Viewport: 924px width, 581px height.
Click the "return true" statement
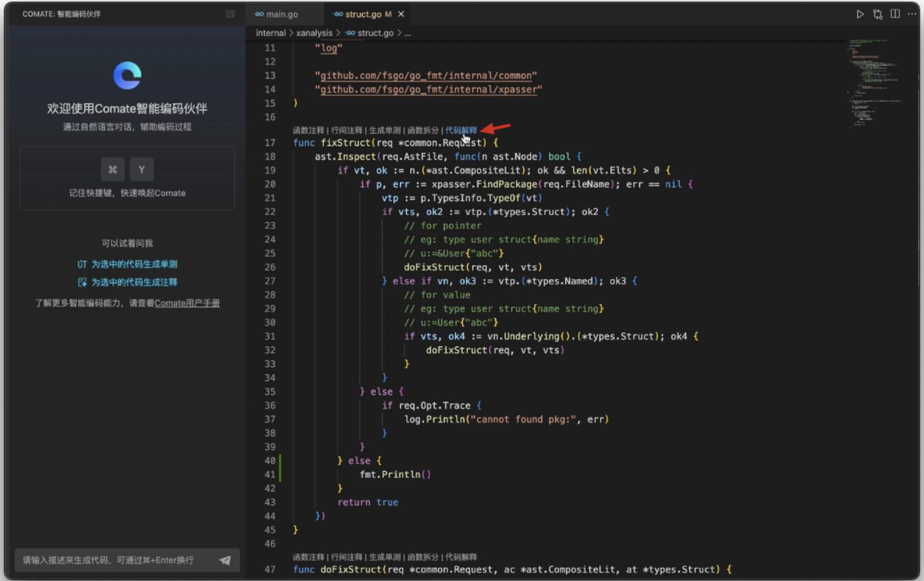point(368,502)
